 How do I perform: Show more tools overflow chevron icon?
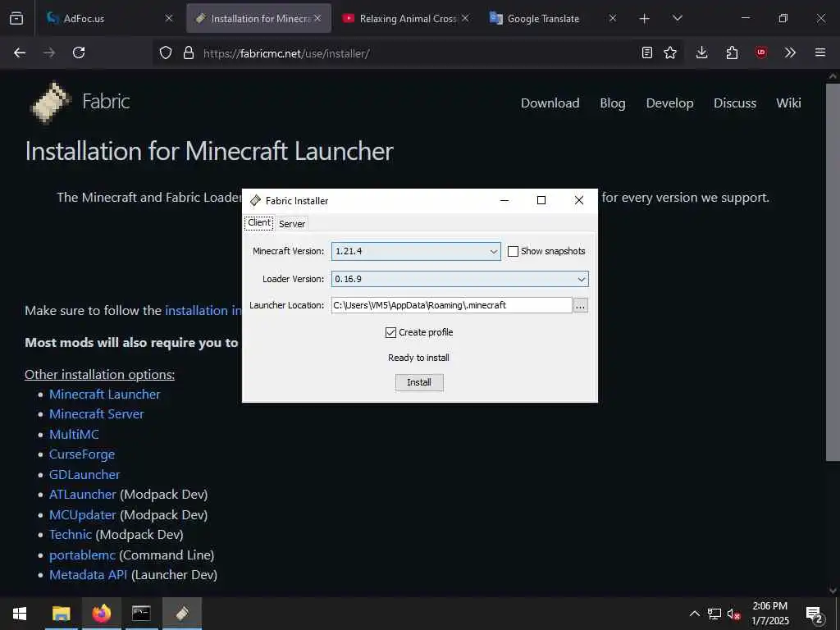point(790,52)
